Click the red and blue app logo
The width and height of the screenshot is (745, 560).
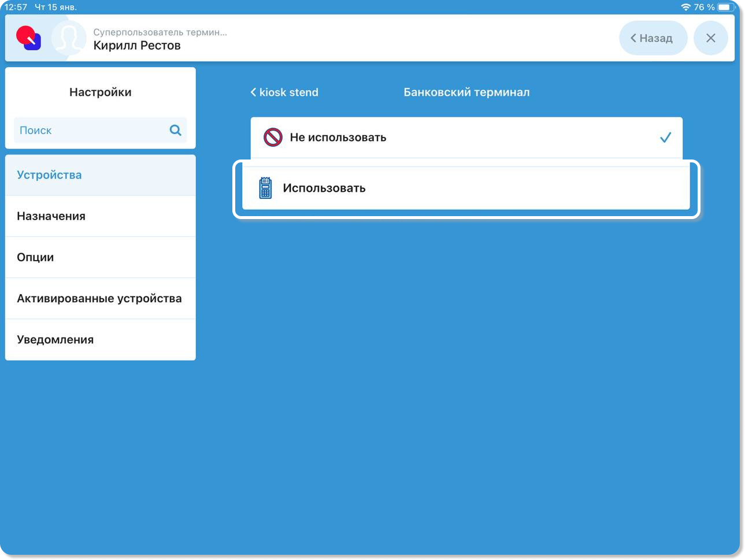point(28,38)
